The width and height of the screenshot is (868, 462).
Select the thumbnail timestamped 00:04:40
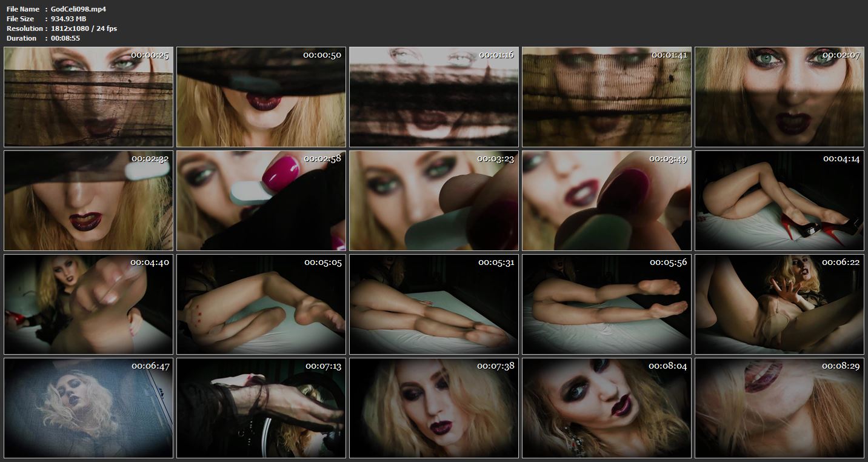coord(88,304)
